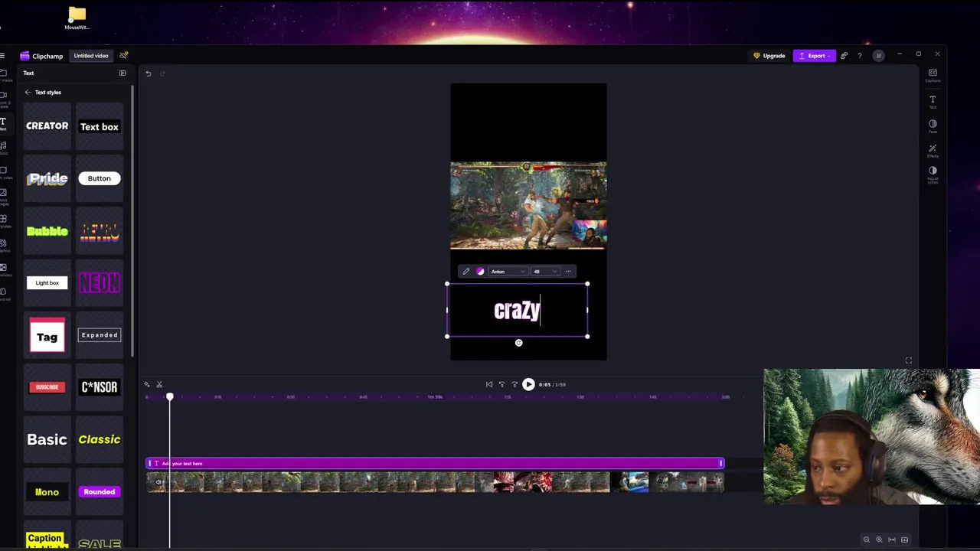The height and width of the screenshot is (551, 980).
Task: Select the Stock images sidebar tab
Action: (x=3, y=196)
